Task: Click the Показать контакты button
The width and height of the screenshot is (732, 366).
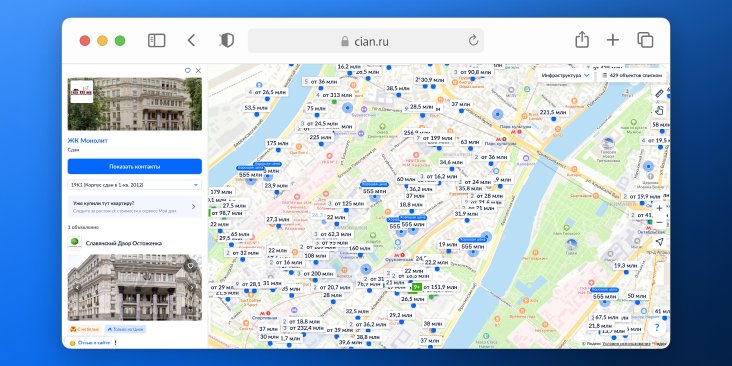Action: coord(134,166)
